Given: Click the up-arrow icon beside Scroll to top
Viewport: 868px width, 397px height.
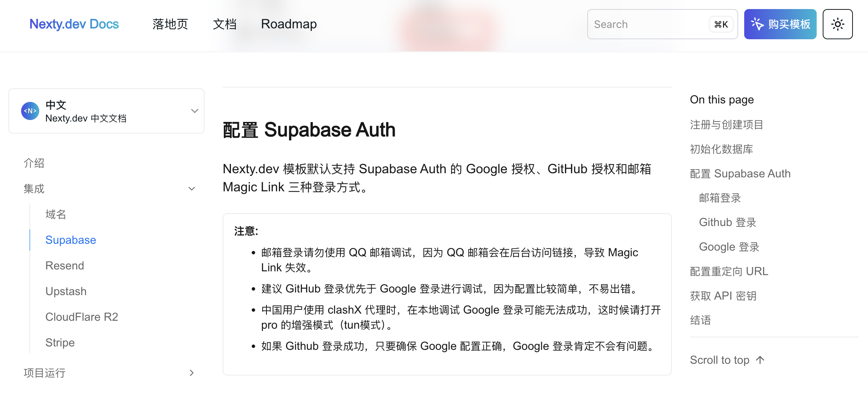Looking at the screenshot, I should [760, 360].
